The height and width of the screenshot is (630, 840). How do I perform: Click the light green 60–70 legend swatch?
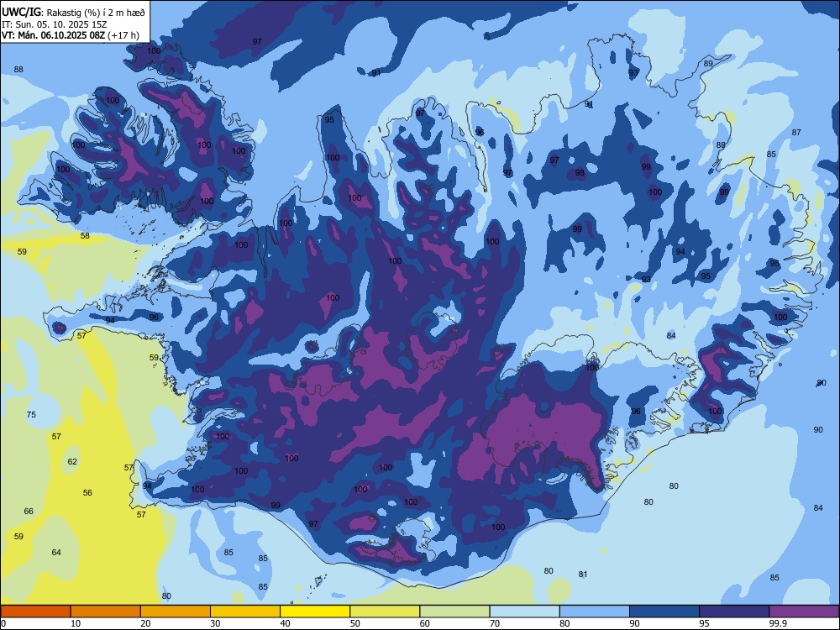454,612
